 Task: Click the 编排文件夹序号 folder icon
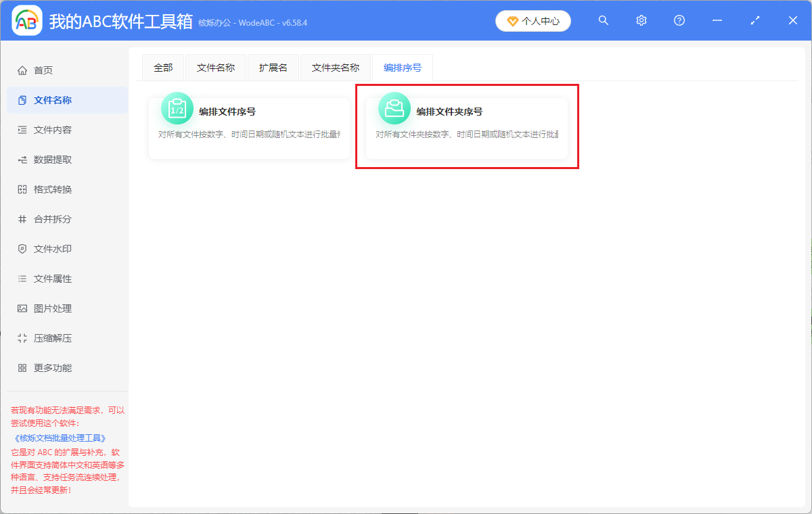394,108
